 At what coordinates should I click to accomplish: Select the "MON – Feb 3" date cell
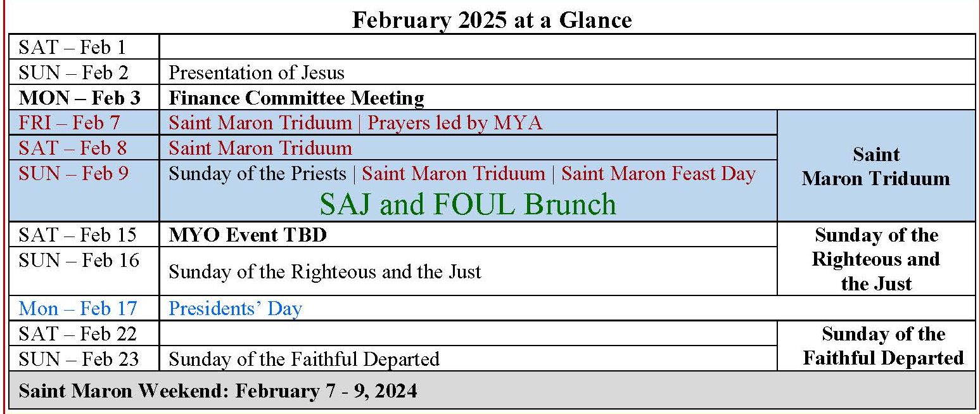(x=79, y=98)
